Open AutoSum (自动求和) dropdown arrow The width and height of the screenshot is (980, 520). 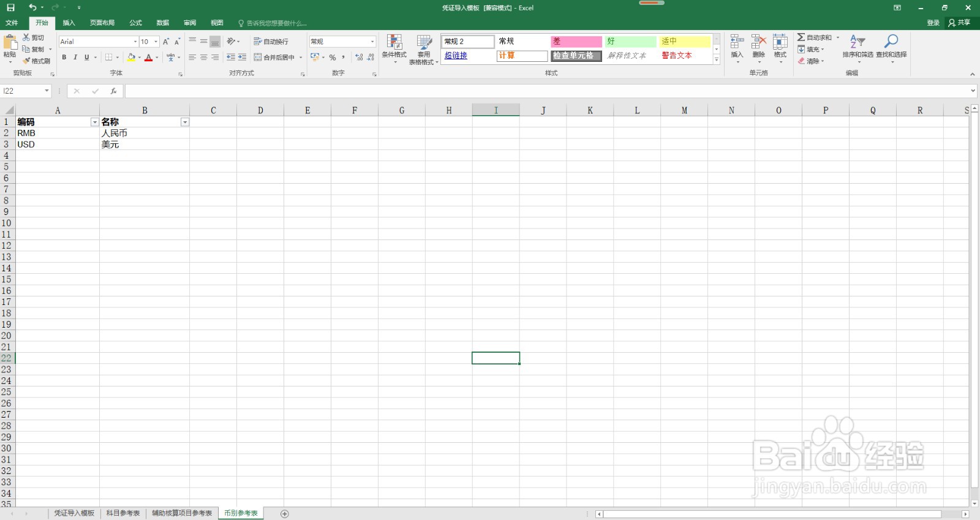pyautogui.click(x=838, y=37)
